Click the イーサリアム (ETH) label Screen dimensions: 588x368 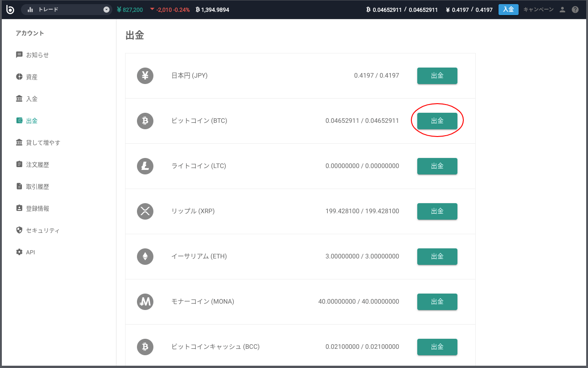tap(199, 257)
